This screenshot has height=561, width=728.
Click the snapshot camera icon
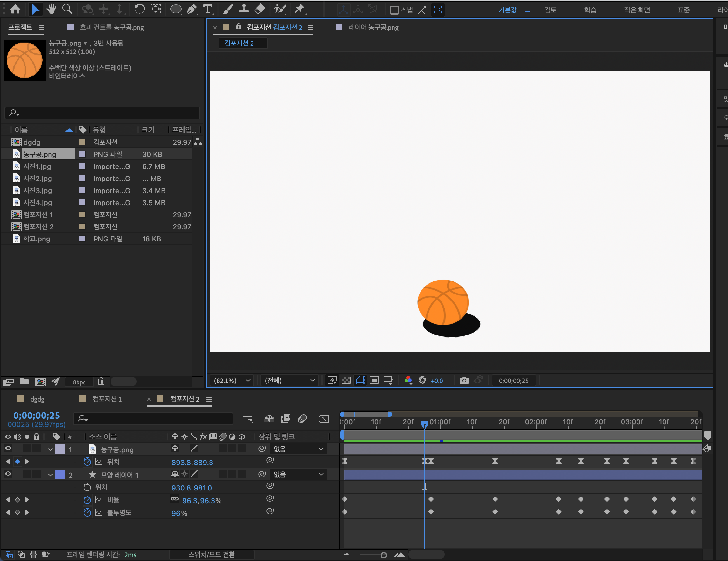click(464, 380)
